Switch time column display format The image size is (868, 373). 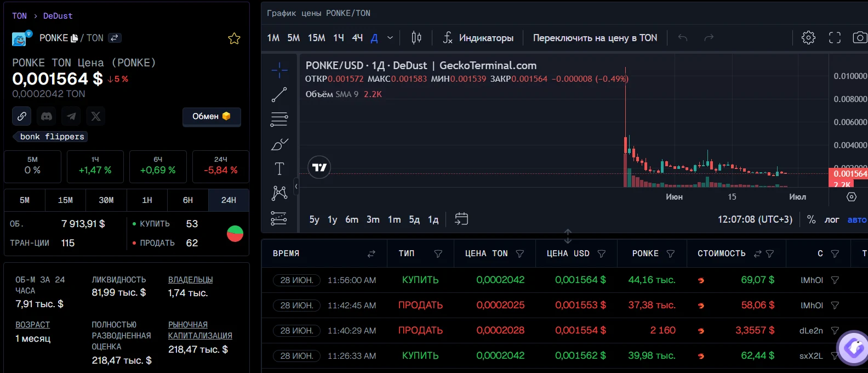[x=371, y=253]
